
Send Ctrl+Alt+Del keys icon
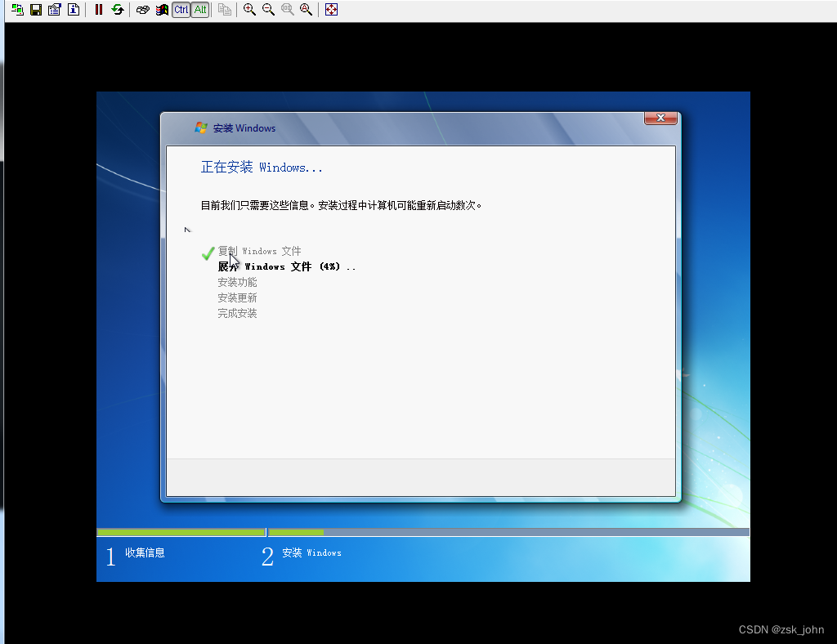(142, 10)
